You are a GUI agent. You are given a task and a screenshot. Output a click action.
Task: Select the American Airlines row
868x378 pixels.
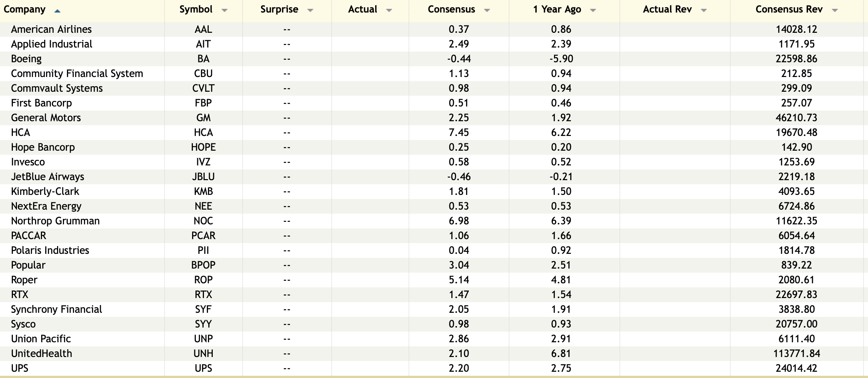[x=51, y=29]
